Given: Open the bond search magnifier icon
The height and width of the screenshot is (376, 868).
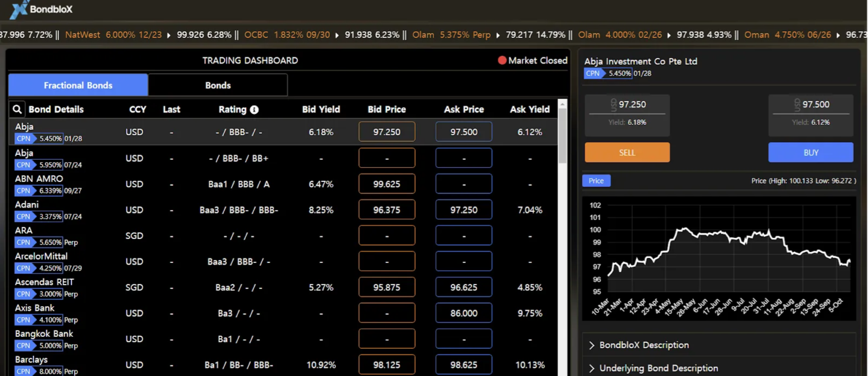Looking at the screenshot, I should coord(17,109).
